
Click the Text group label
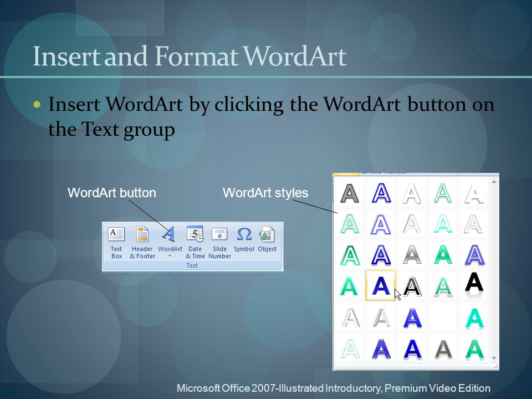click(192, 265)
